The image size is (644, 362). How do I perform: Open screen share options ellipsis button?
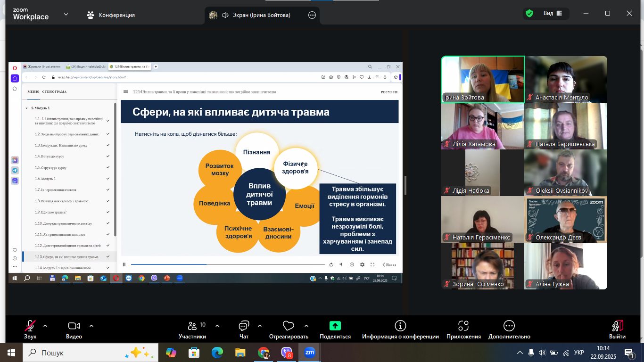tap(312, 15)
